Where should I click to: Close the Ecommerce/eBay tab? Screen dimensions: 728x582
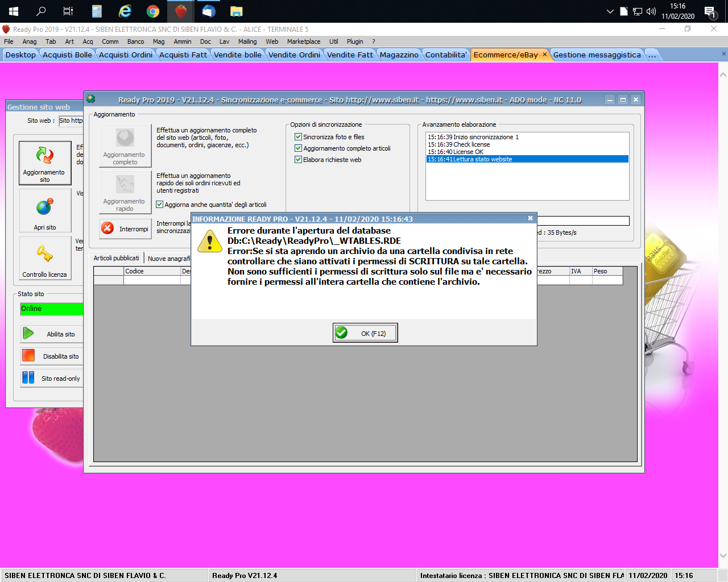(544, 55)
